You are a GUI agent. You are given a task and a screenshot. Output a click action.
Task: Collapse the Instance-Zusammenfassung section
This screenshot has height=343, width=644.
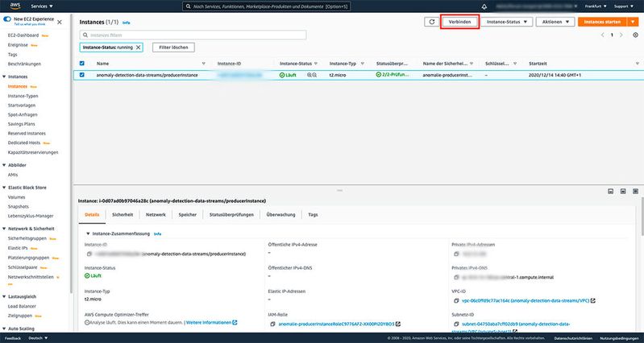coord(88,233)
